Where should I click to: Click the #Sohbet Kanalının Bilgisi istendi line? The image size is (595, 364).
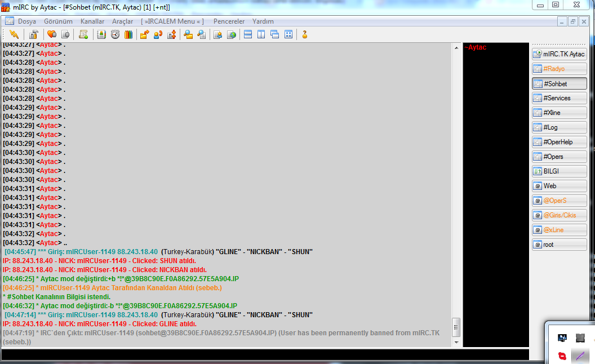(x=56, y=297)
